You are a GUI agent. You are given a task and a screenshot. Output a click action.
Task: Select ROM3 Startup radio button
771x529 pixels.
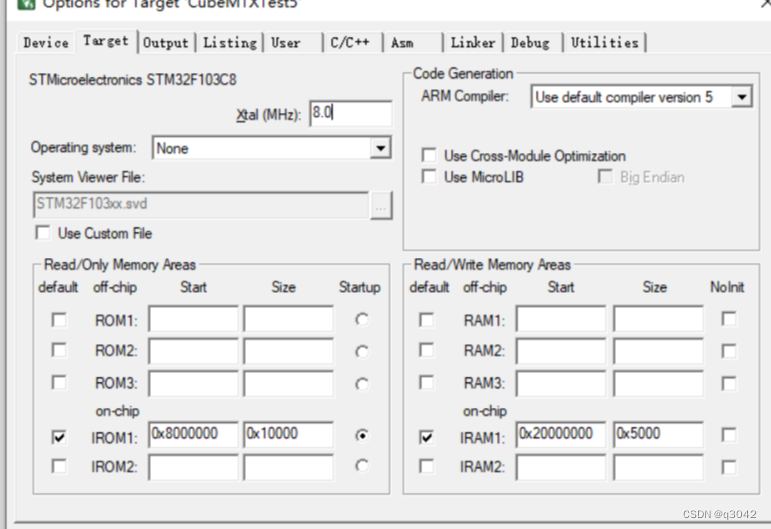(x=362, y=383)
